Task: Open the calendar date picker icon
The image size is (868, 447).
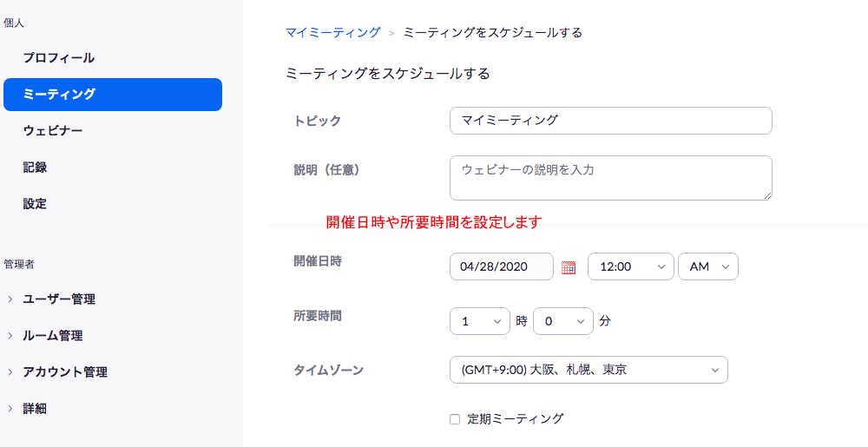Action: coord(569,267)
